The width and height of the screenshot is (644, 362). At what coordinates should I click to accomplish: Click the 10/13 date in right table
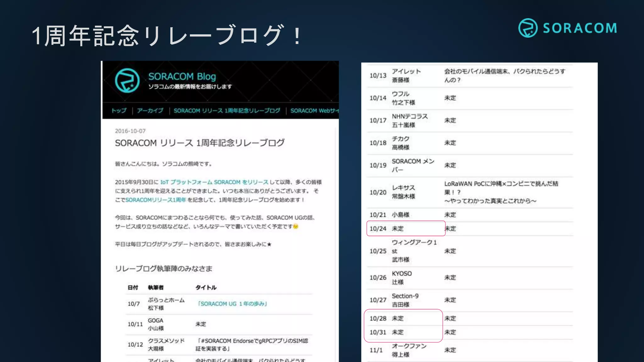[378, 76]
